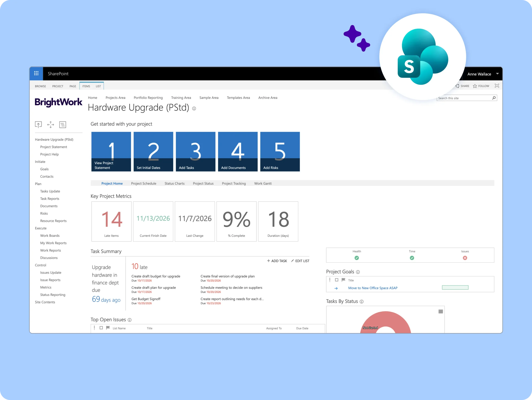Click the flag column icon in Project Goals

(344, 280)
